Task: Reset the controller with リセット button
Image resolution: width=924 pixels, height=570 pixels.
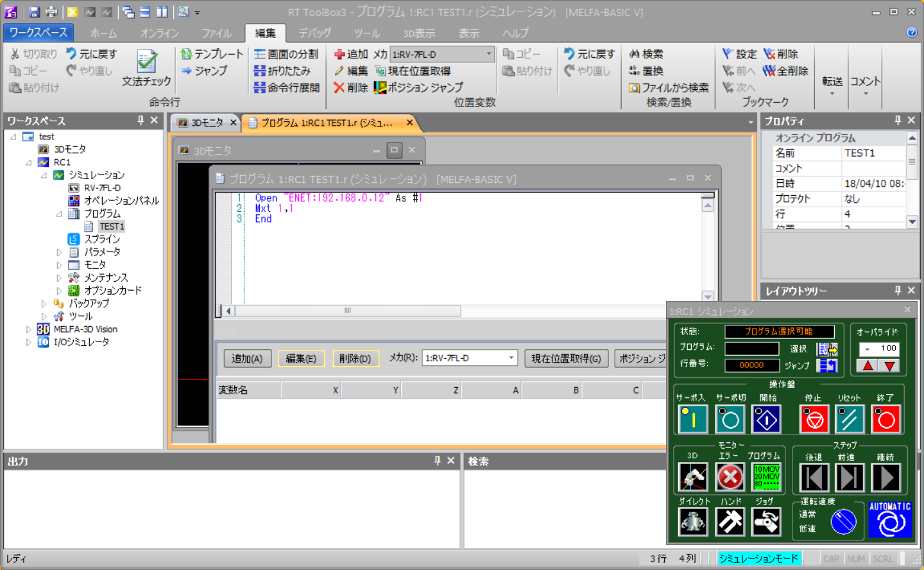Action: (x=850, y=419)
